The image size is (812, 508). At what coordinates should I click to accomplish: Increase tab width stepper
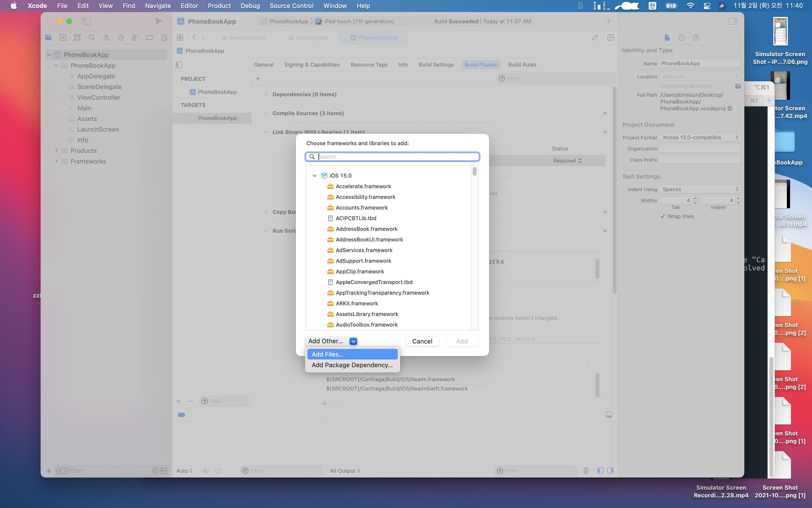[x=695, y=199]
